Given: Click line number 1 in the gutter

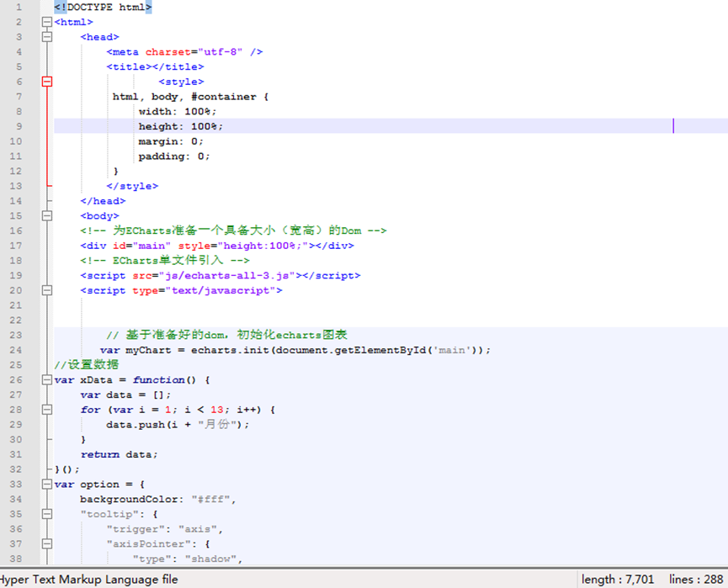Looking at the screenshot, I should coord(19,7).
